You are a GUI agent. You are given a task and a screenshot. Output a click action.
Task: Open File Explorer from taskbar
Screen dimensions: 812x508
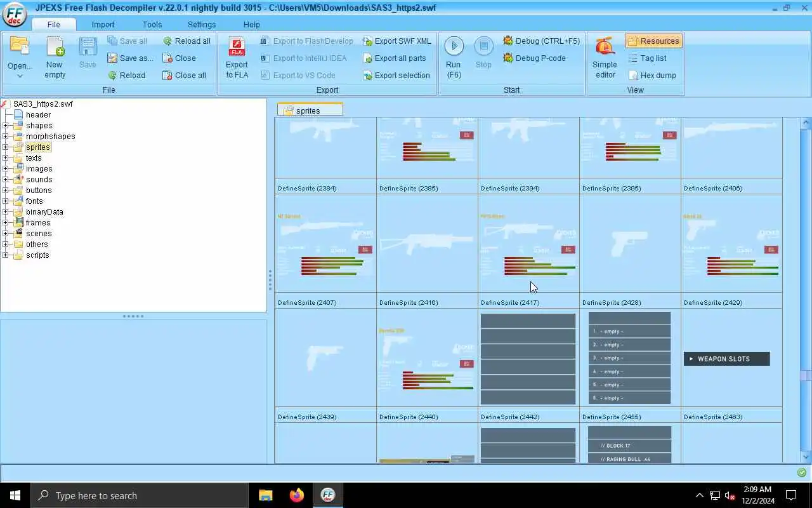coord(265,495)
